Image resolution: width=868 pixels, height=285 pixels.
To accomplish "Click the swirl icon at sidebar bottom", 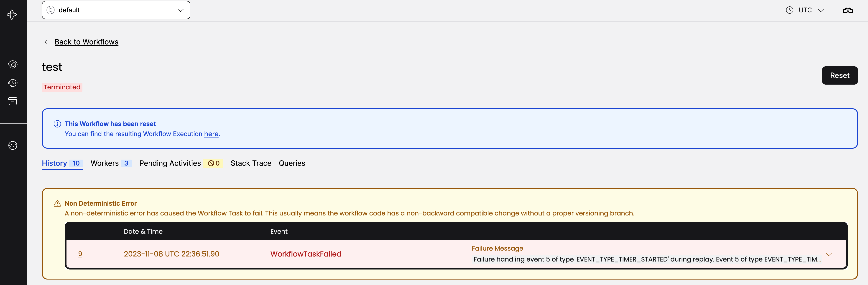I will point(13,145).
